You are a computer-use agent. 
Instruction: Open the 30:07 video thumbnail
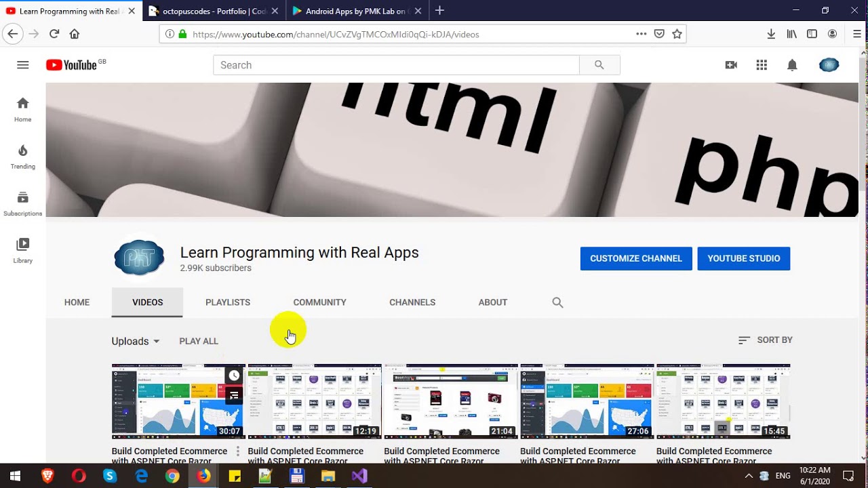(178, 401)
